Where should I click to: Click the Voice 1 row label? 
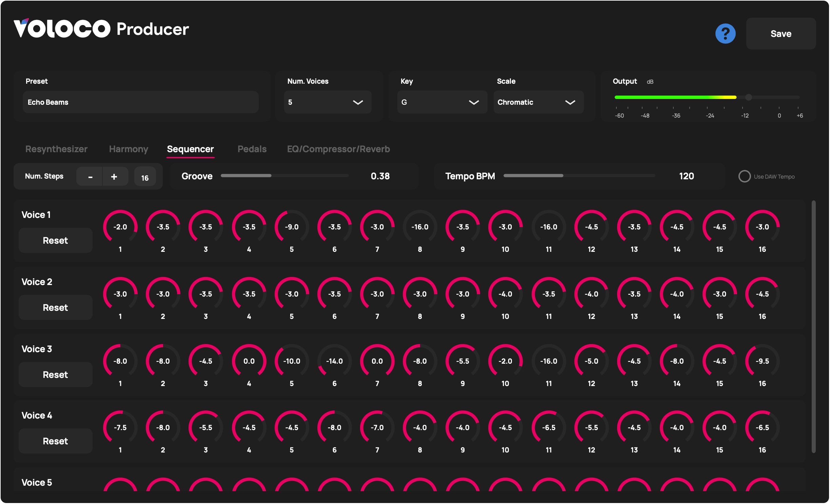[36, 215]
